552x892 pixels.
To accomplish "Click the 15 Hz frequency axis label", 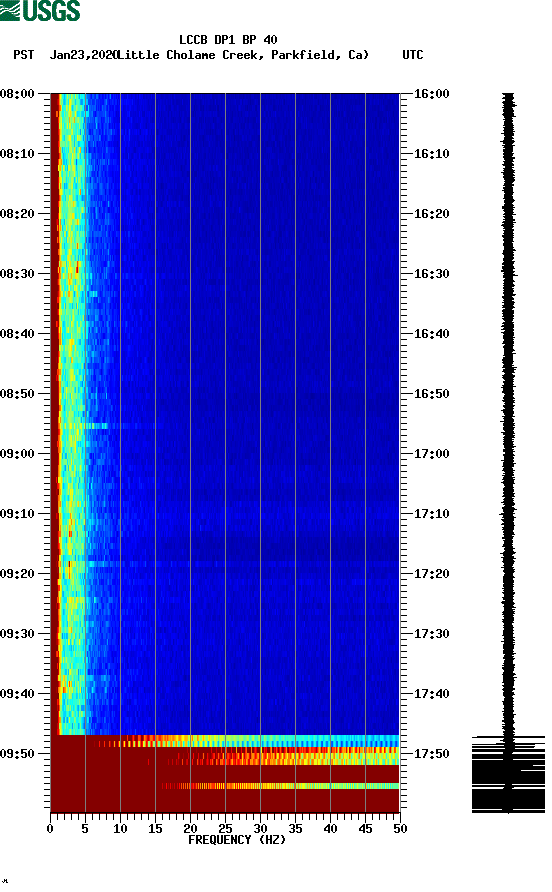I will click(155, 829).
